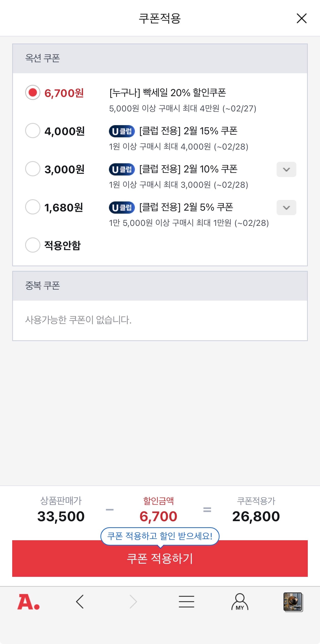
Task: Select the 적용안함 no-coupon option
Action: point(33,245)
